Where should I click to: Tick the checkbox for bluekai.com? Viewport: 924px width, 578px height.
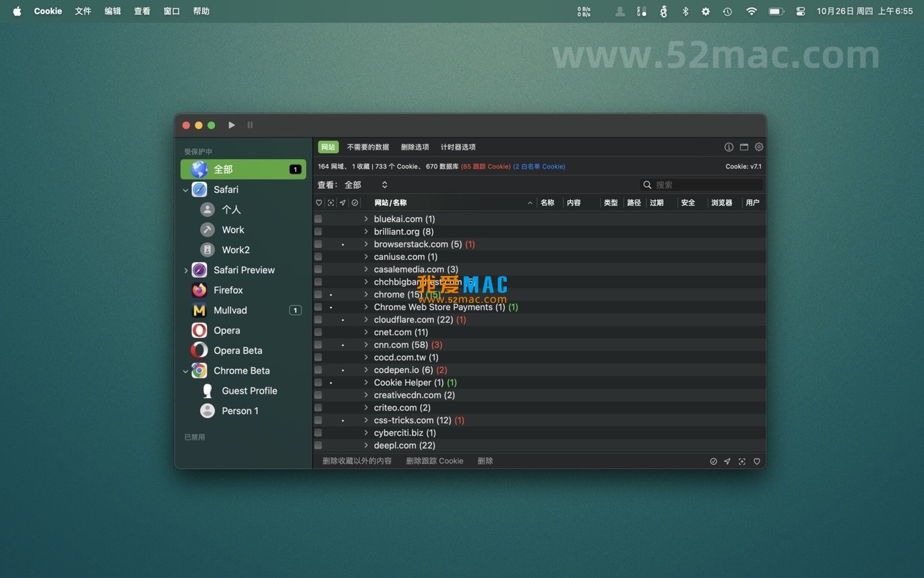(x=318, y=219)
